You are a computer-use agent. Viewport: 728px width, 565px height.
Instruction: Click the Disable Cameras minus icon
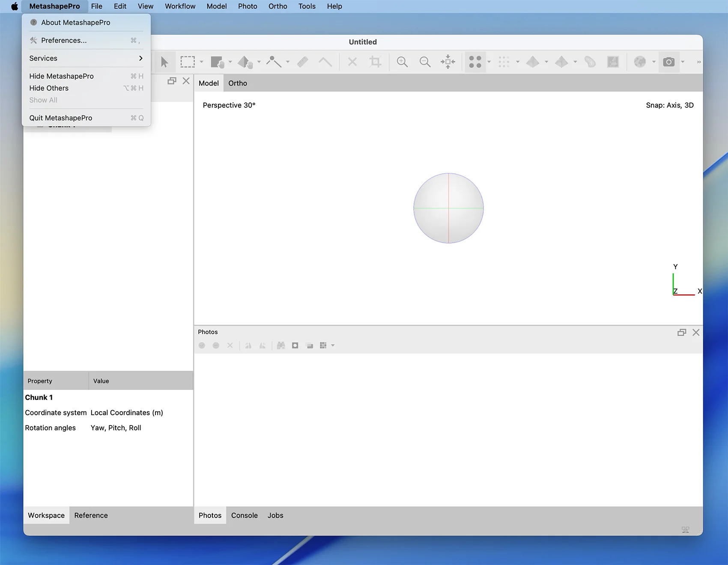tap(216, 345)
